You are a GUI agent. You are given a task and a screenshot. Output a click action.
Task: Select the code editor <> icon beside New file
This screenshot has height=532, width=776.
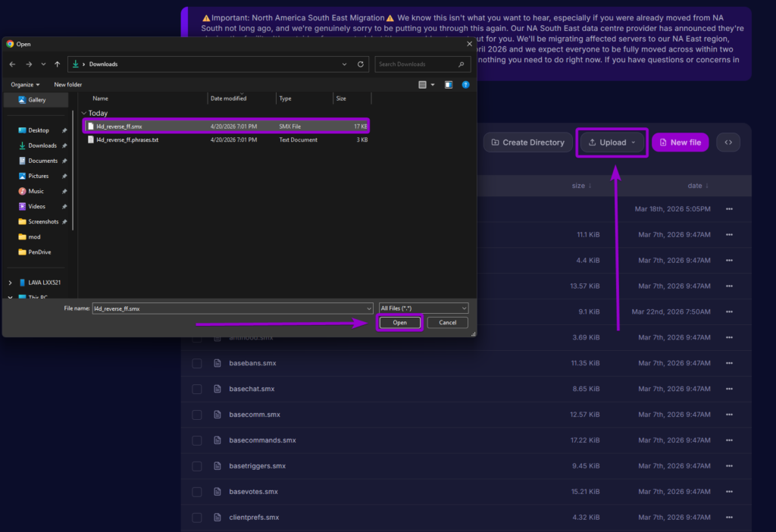(x=727, y=142)
